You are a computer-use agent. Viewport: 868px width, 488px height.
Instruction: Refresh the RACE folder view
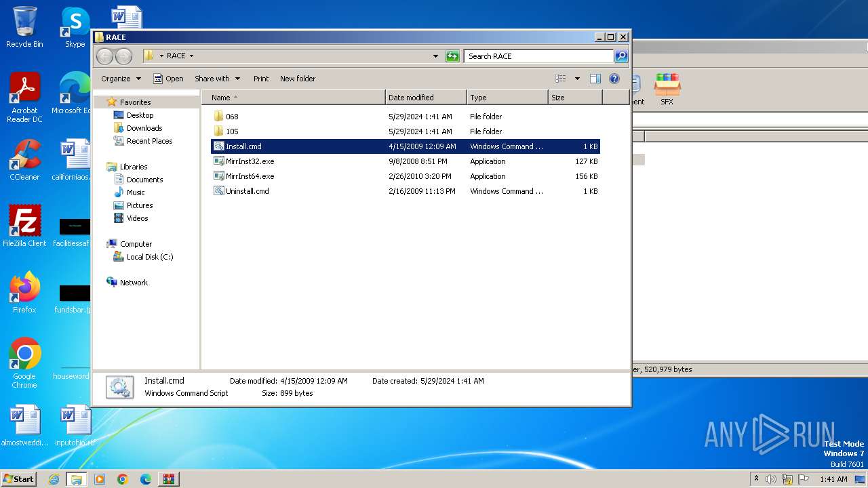tap(452, 56)
